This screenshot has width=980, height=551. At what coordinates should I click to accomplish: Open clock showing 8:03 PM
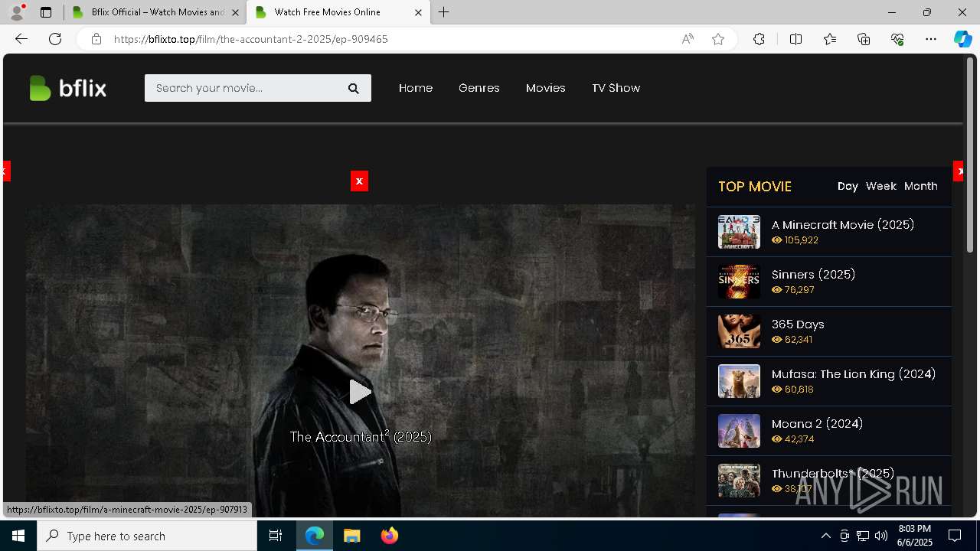914,536
